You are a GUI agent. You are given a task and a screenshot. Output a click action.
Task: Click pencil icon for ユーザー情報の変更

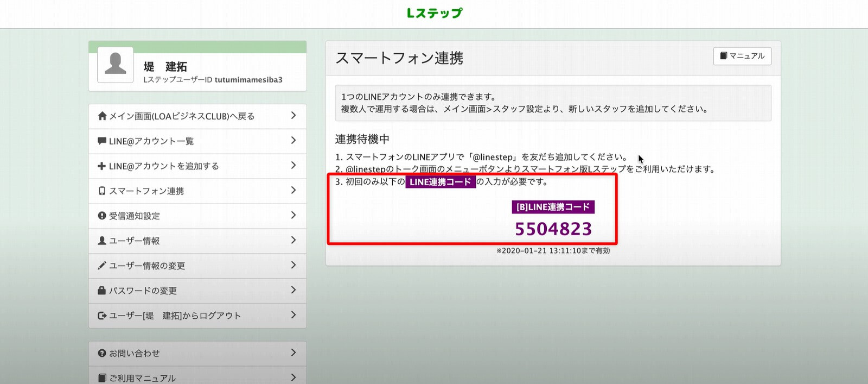102,265
